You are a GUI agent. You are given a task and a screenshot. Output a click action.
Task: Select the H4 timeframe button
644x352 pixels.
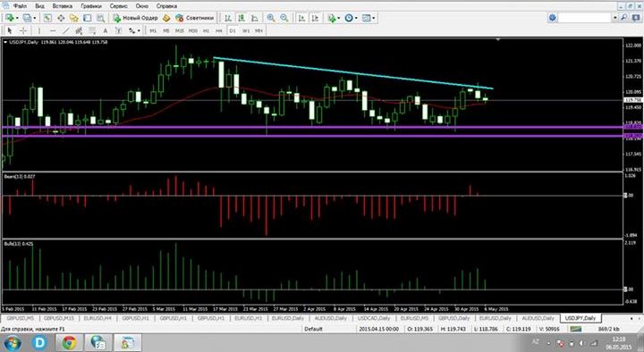point(219,30)
